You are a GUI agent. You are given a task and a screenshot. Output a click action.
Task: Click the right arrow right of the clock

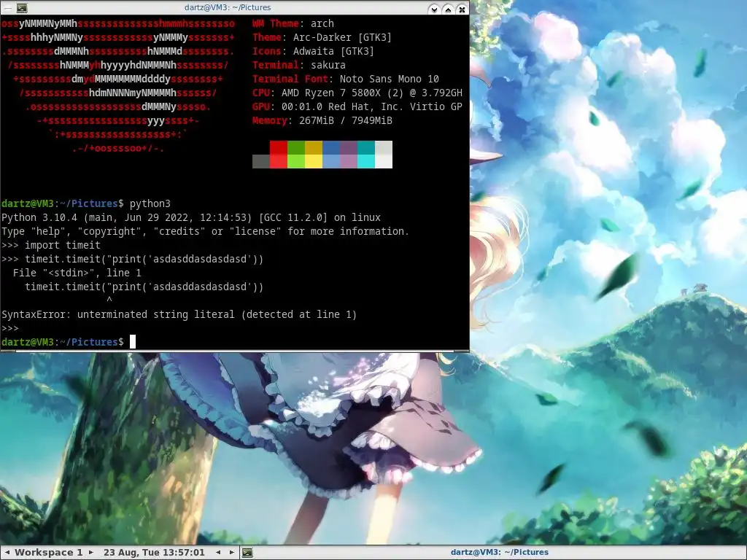[x=232, y=553]
